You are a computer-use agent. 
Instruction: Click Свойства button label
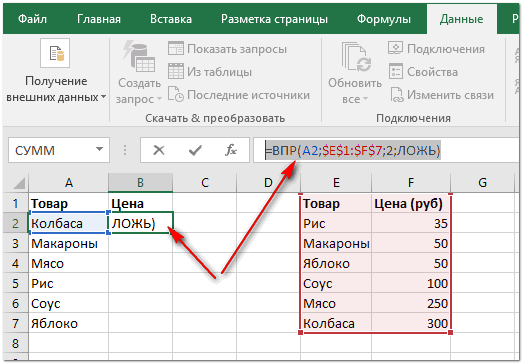433,72
